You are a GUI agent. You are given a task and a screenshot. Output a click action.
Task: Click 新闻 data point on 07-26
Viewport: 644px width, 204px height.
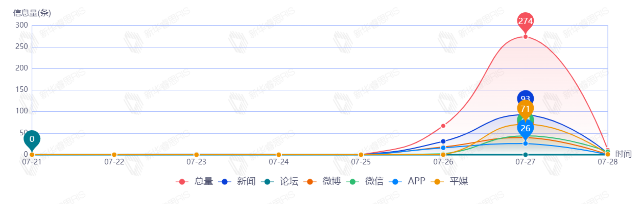[x=443, y=141]
